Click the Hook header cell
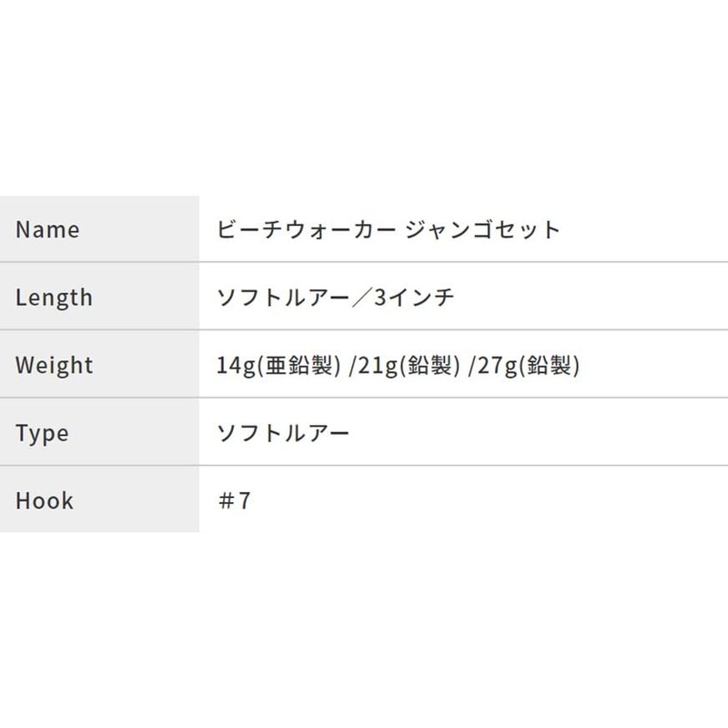 [x=99, y=500]
